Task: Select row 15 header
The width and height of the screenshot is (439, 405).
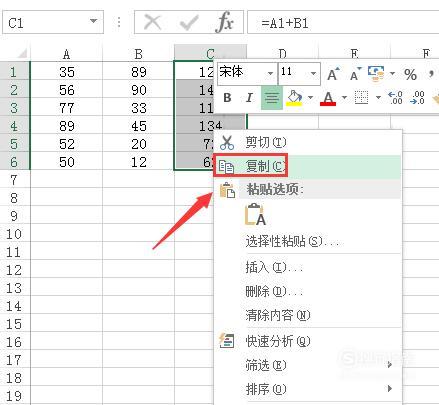Action: [x=15, y=324]
